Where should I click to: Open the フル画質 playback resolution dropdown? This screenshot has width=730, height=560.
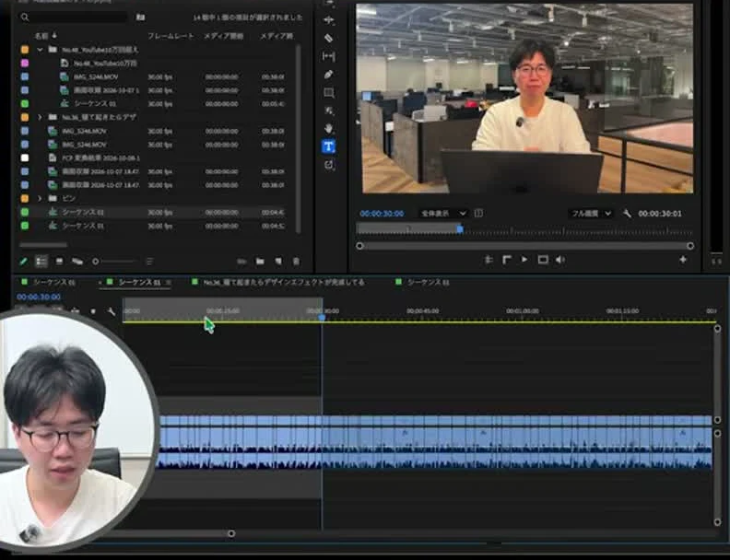point(591,213)
